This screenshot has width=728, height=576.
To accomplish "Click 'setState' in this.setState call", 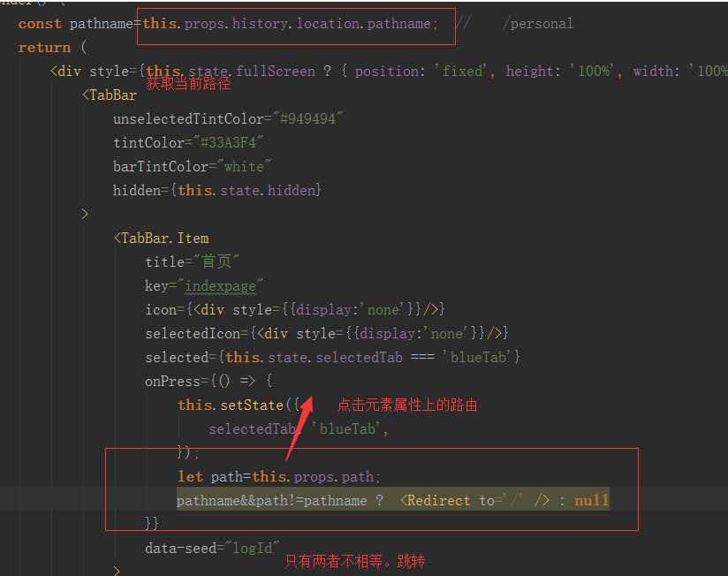I will tap(252, 405).
